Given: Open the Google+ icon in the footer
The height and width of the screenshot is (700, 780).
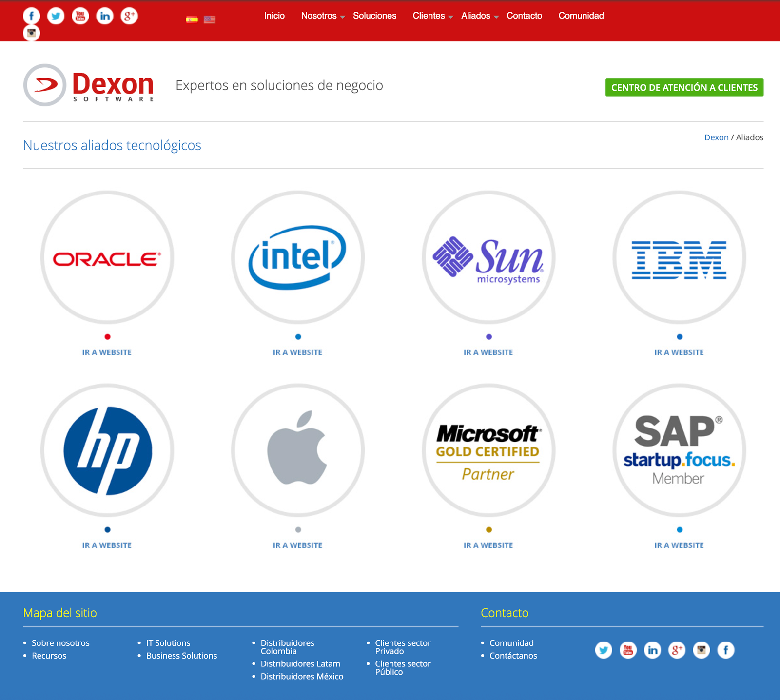Looking at the screenshot, I should [x=677, y=650].
